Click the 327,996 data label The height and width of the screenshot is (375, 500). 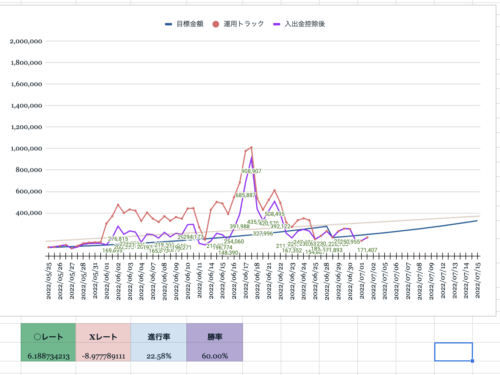(263, 234)
